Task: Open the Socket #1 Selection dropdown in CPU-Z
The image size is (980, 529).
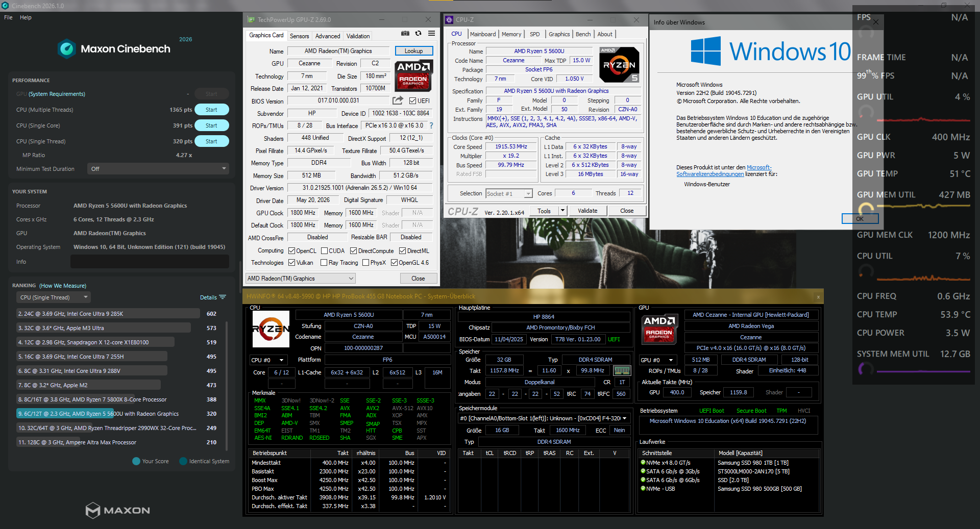Action: coord(509,194)
